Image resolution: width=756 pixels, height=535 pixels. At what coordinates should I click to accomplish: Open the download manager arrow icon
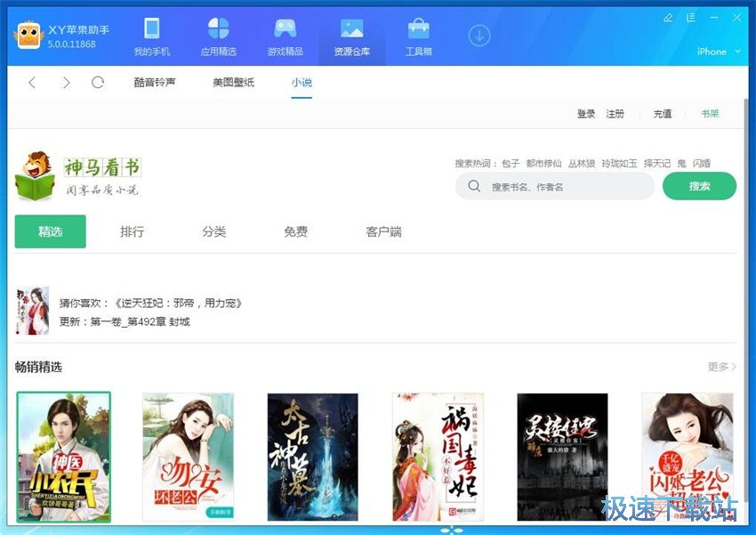point(479,36)
